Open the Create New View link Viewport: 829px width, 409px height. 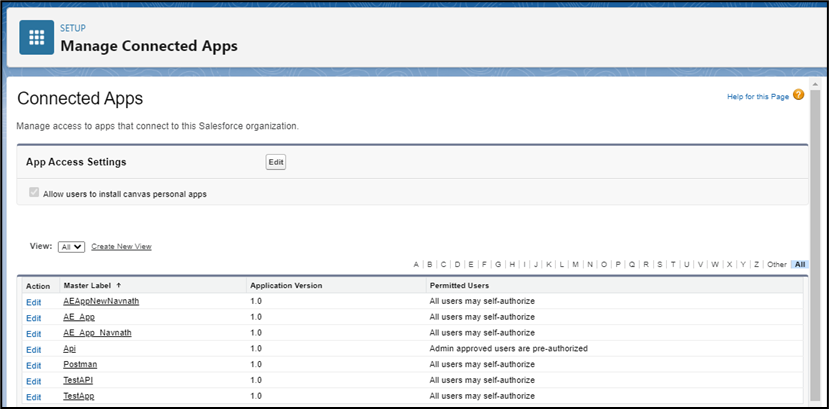(x=121, y=246)
